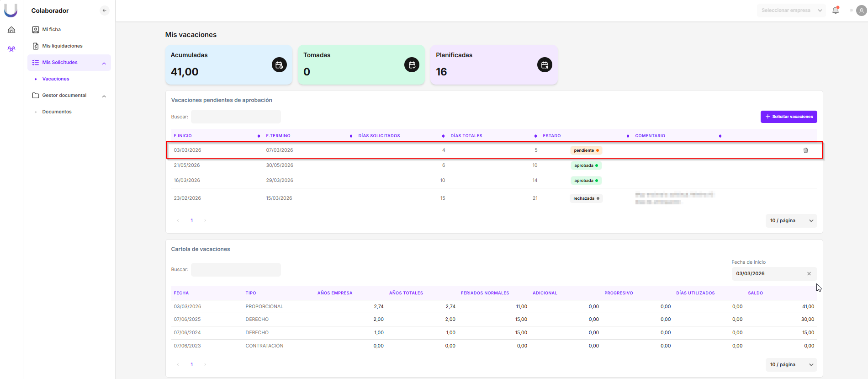Open the notifications bell
This screenshot has width=868, height=379.
coord(836,11)
